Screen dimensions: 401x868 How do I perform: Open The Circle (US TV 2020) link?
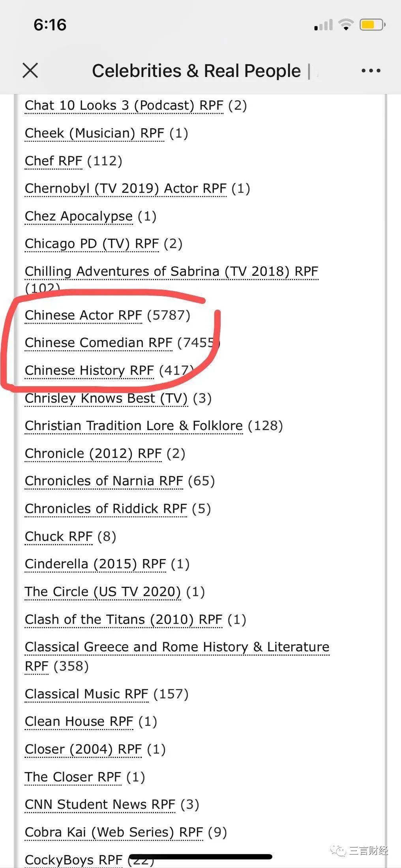103,592
